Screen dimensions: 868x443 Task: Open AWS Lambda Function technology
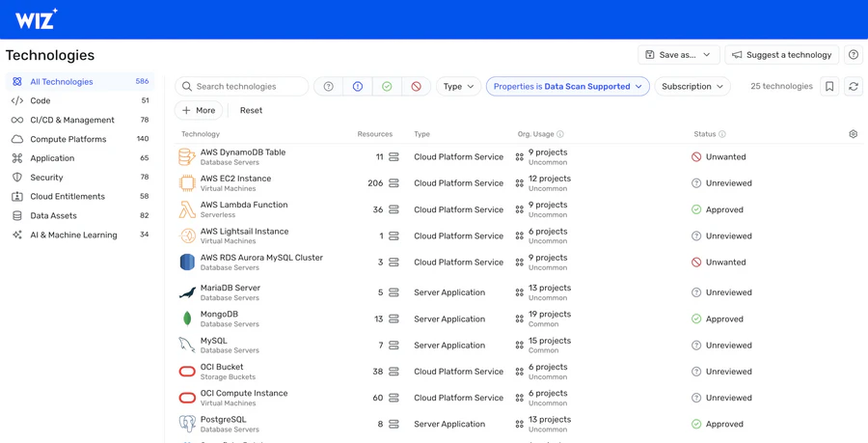tap(244, 205)
